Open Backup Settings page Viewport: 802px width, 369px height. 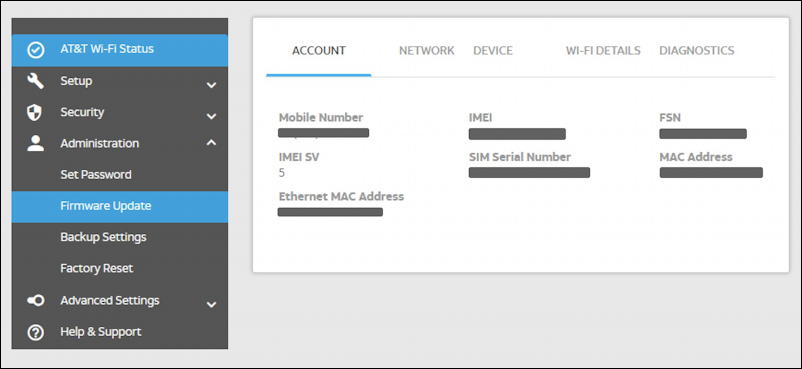(x=103, y=237)
